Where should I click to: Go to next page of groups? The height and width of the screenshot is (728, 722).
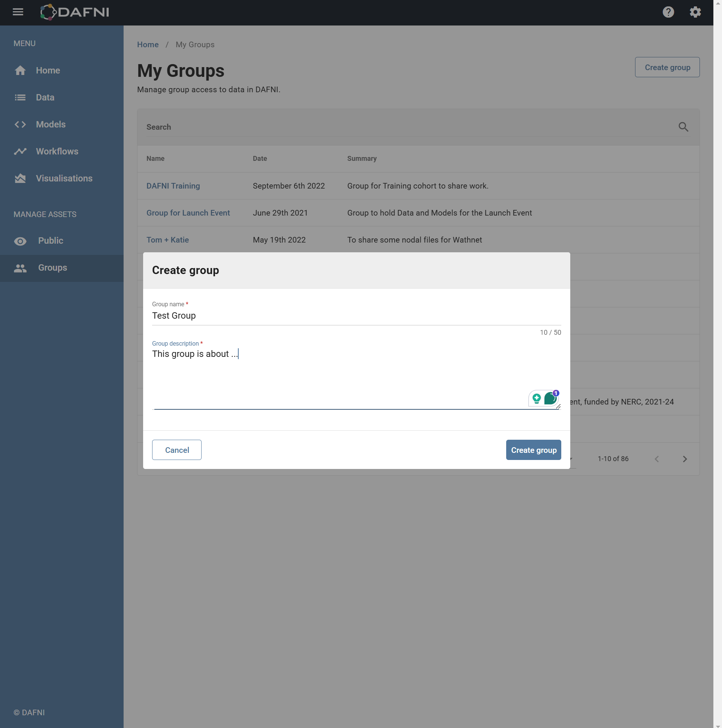684,458
